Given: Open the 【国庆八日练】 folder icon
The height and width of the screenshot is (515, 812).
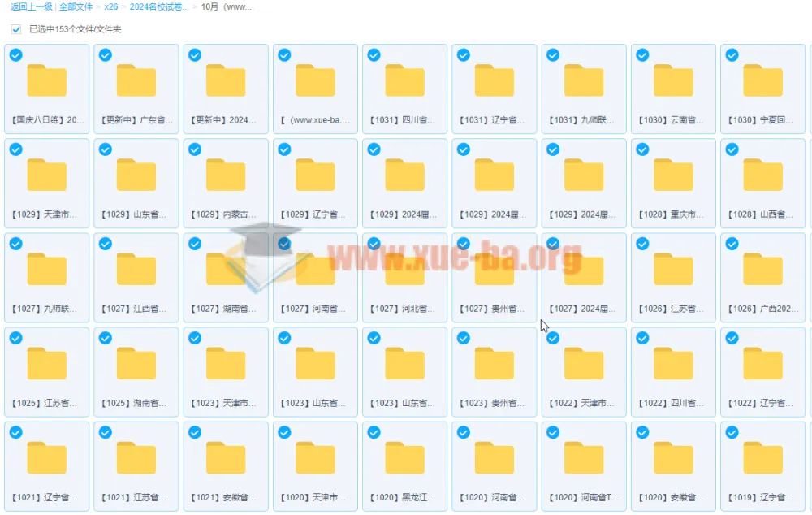Looking at the screenshot, I should [47, 80].
